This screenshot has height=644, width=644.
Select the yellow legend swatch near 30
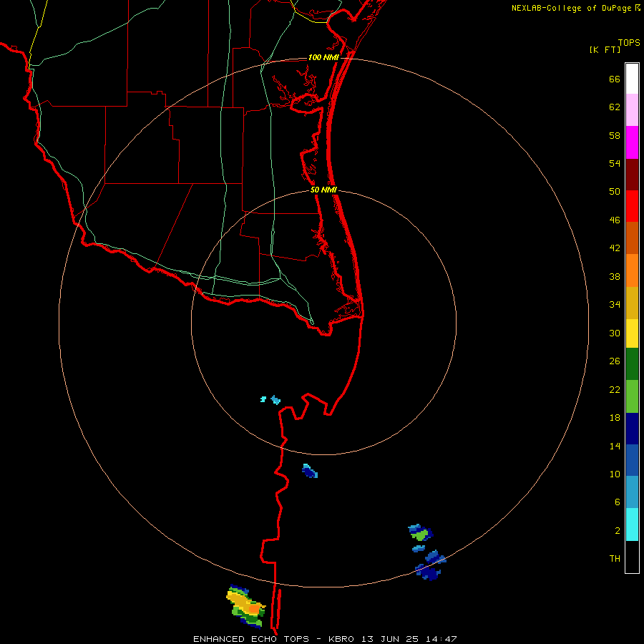coord(632,333)
